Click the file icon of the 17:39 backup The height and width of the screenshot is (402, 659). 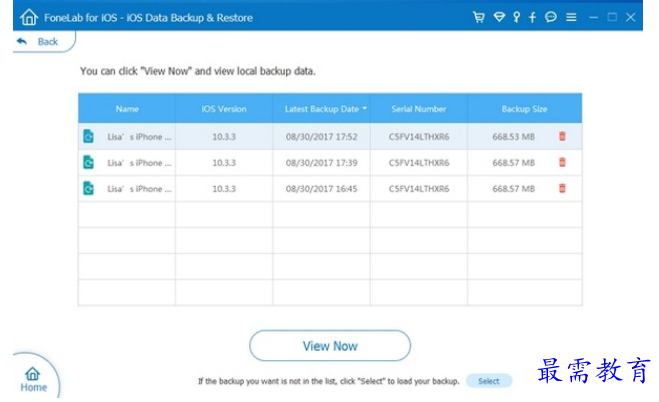click(x=88, y=163)
